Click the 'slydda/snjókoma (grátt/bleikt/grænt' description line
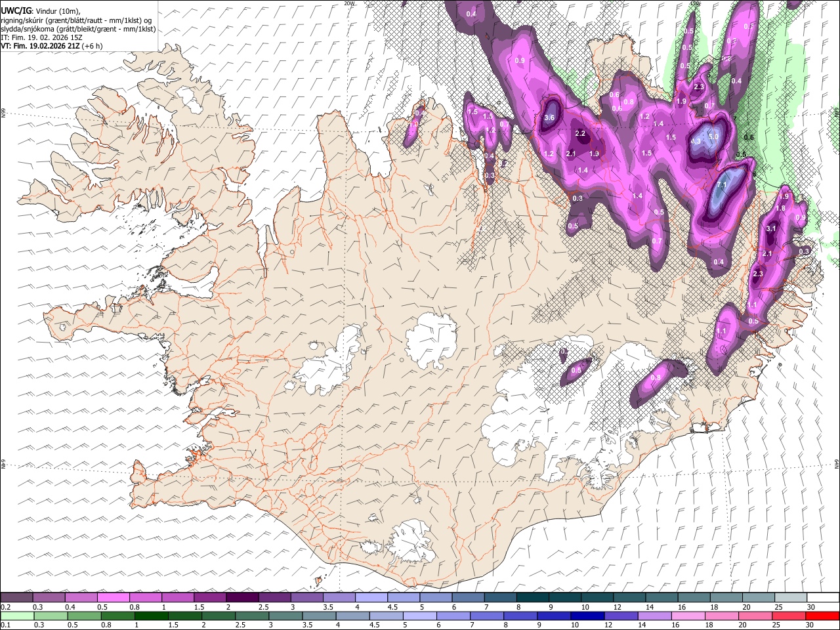Viewport: 840px width, 630px height. (78, 29)
